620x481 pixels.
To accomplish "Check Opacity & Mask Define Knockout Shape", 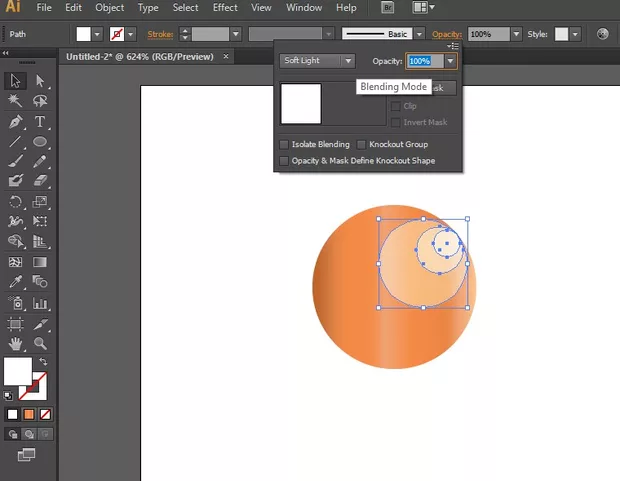I will (285, 160).
